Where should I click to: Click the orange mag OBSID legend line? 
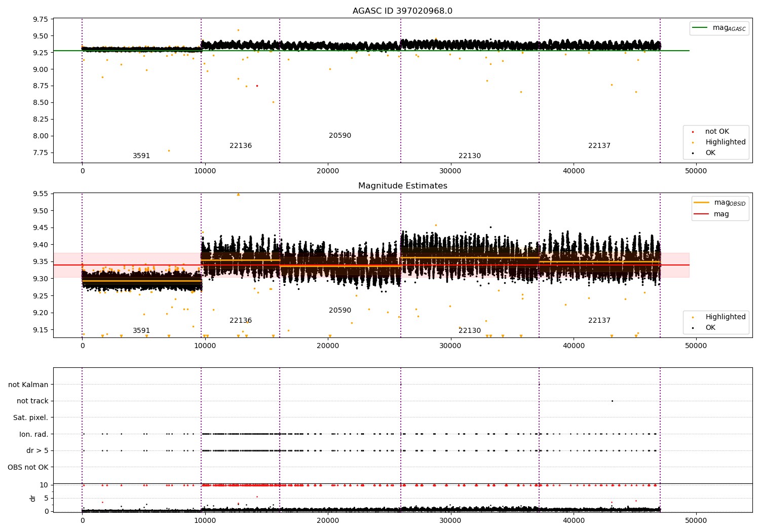point(702,203)
